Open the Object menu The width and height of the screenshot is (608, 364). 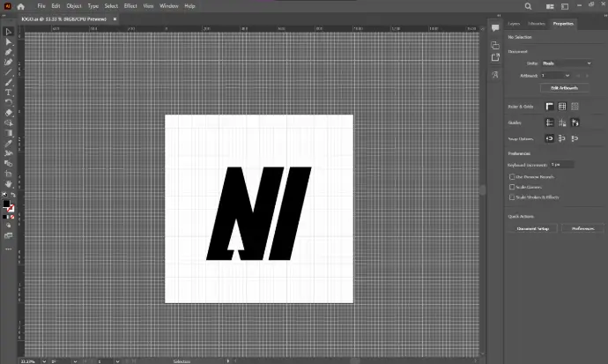74,6
